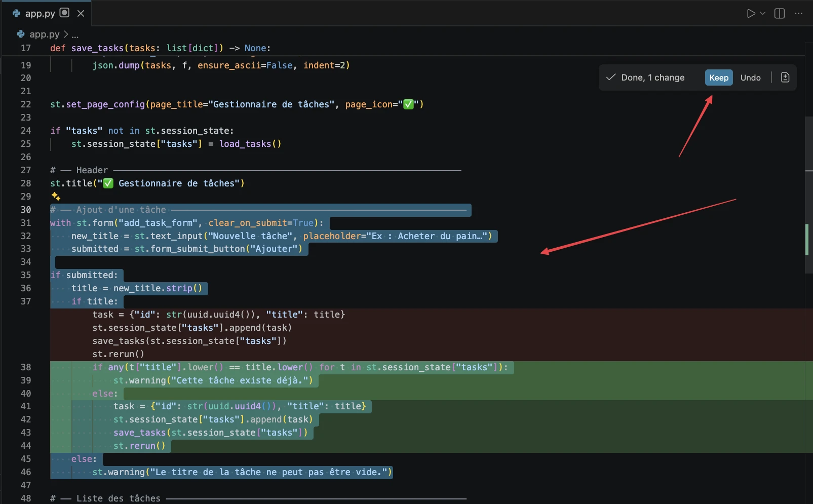Select the app.py editor tab

(40, 14)
